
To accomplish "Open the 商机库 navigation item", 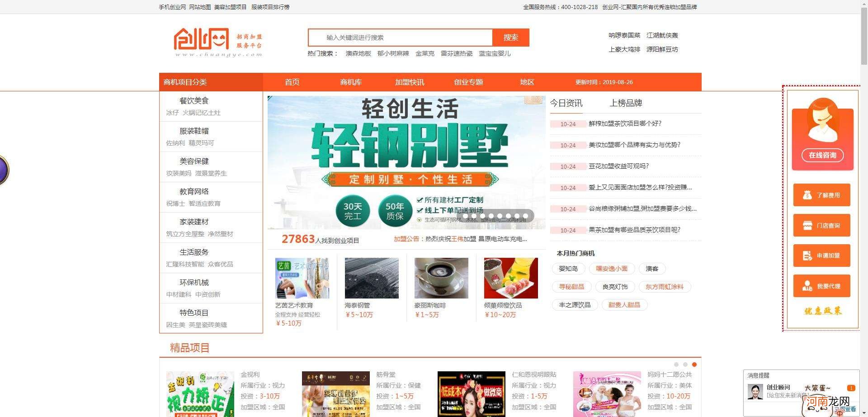I will 351,82.
